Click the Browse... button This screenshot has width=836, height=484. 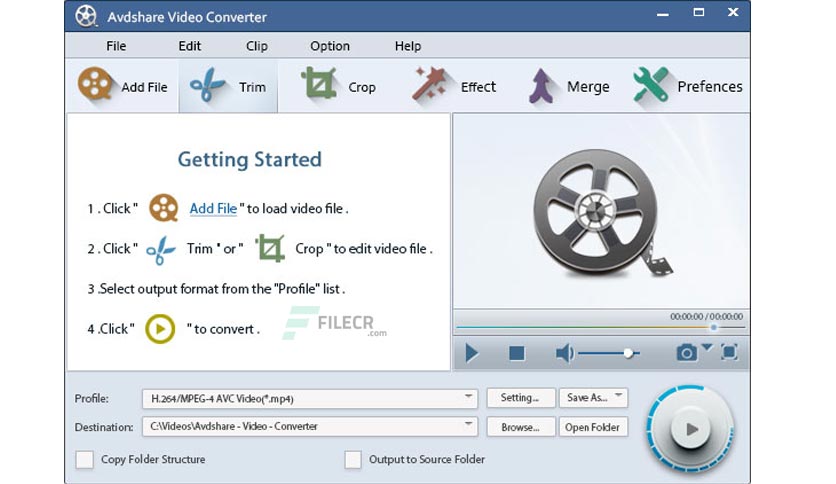pyautogui.click(x=520, y=427)
